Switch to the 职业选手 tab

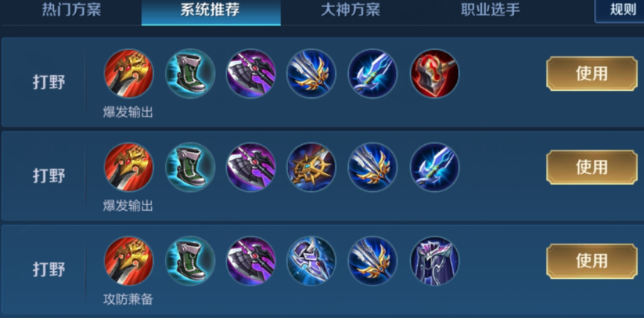[491, 10]
